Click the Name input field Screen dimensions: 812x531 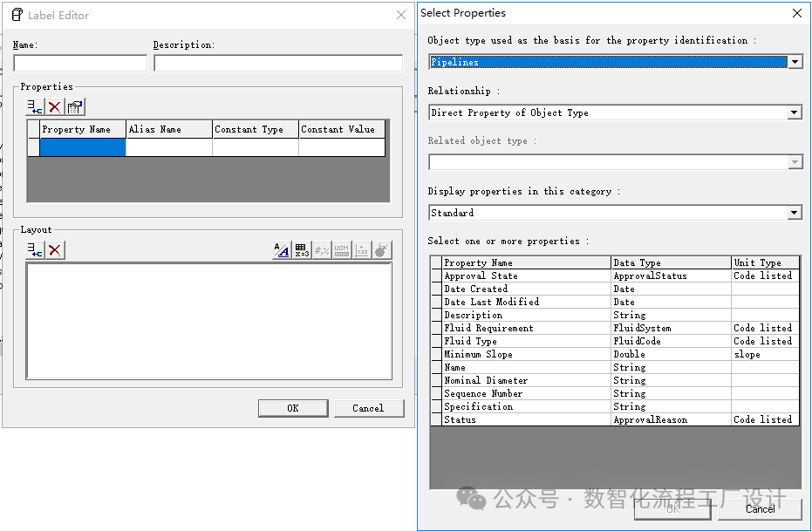(80, 63)
